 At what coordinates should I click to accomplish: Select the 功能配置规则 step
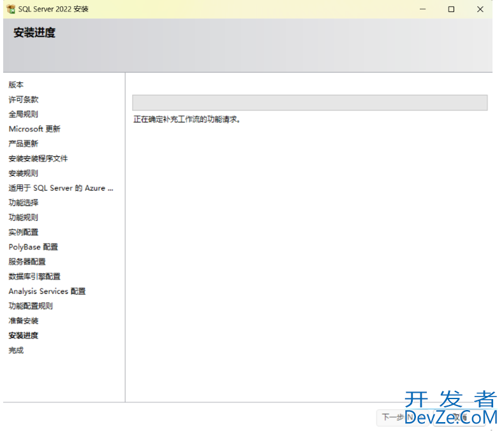point(31,307)
